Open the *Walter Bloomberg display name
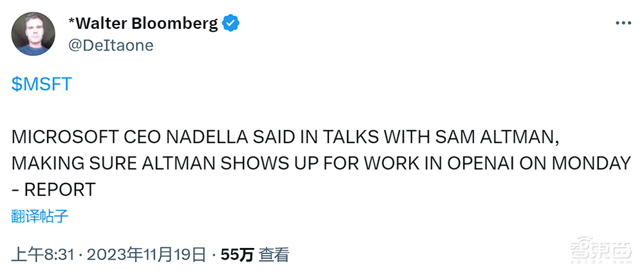 [x=144, y=24]
